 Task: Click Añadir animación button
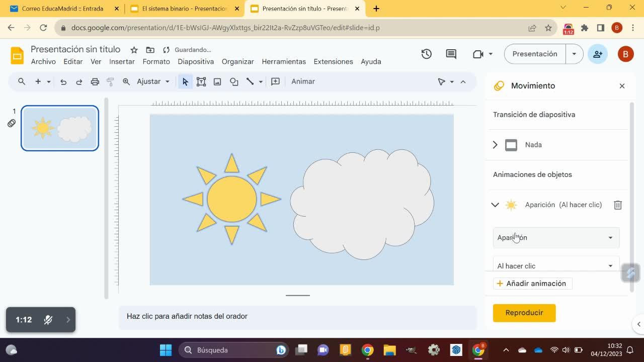click(x=532, y=284)
